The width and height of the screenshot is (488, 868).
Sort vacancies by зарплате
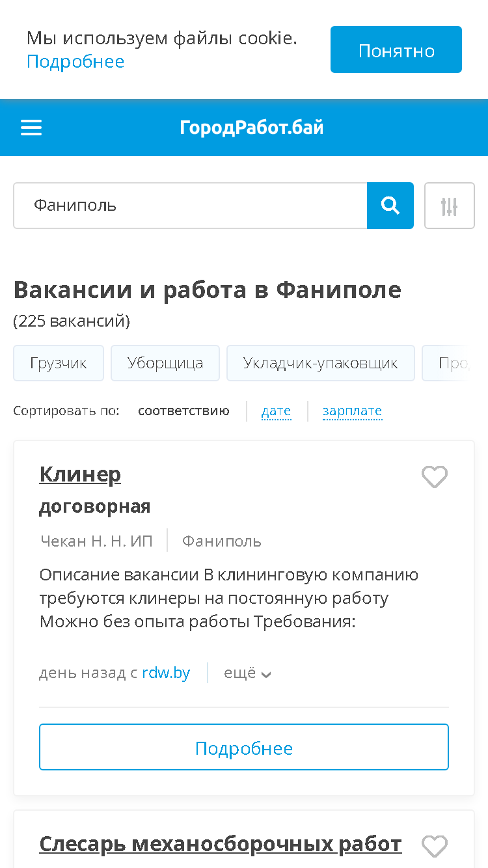pos(352,411)
